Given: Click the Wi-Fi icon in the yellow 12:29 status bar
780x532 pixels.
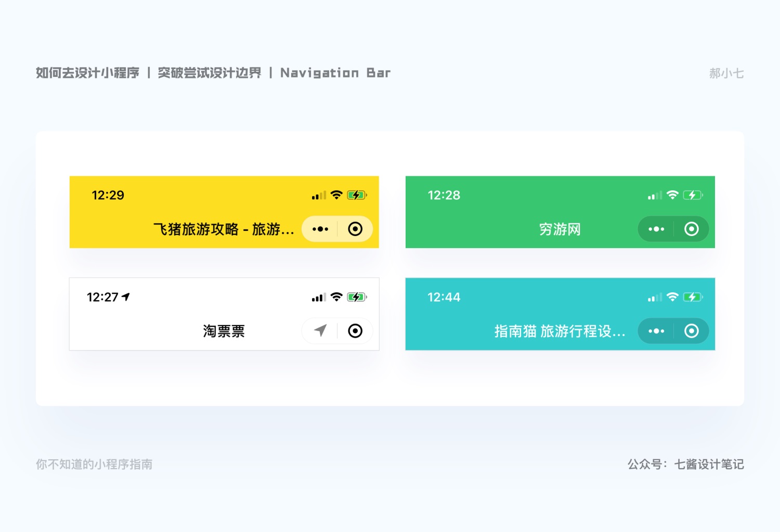Looking at the screenshot, I should 336,195.
